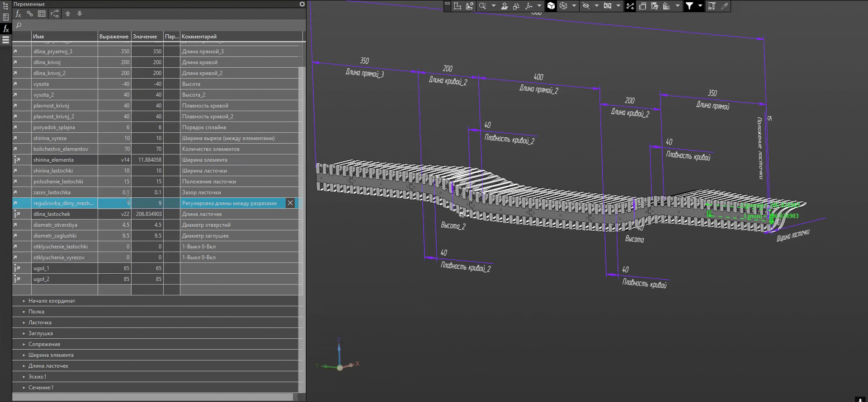Image resolution: width=868 pixels, height=402 pixels.
Task: Click the chain link icon in the Variables toolbar
Action: coord(30,14)
